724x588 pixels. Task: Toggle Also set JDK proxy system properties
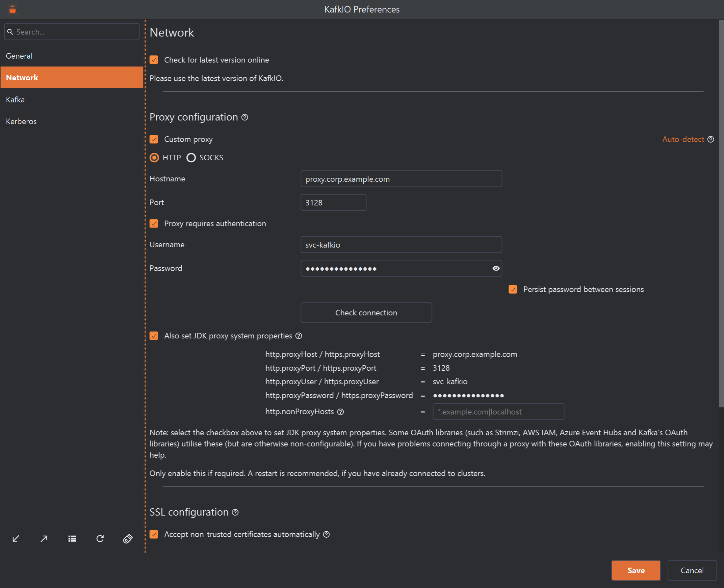tap(154, 336)
